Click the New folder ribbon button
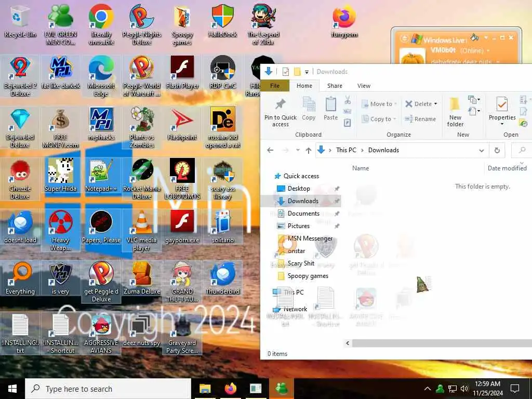 [x=455, y=112]
